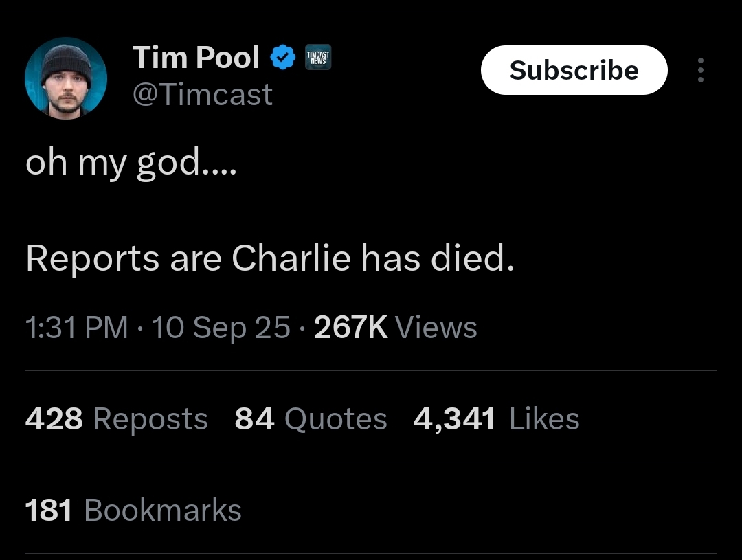Click the Tim Pool display name
This screenshot has width=742, height=560.
pyautogui.click(x=196, y=57)
